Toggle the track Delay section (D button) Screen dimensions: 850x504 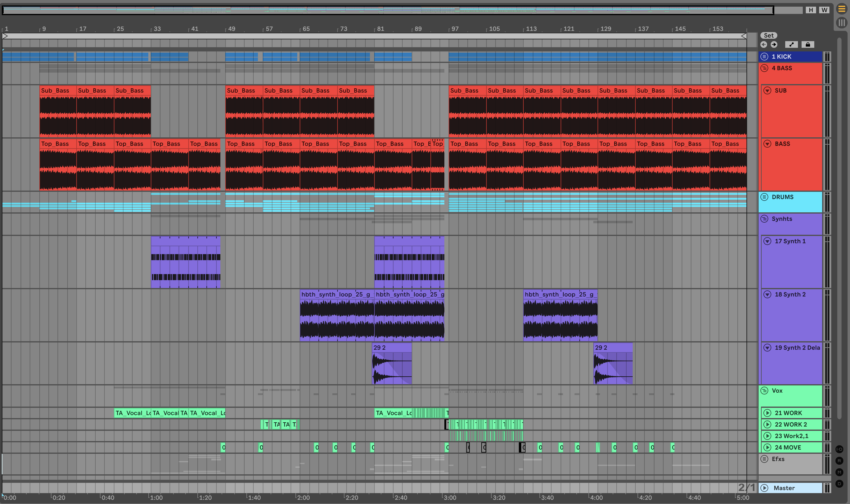coord(839,484)
